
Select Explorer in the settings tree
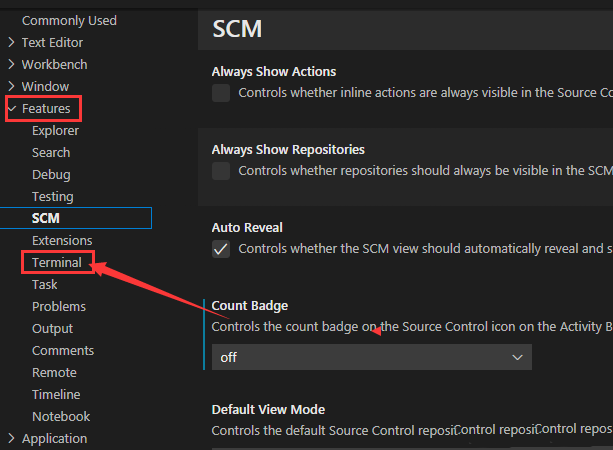pos(55,131)
